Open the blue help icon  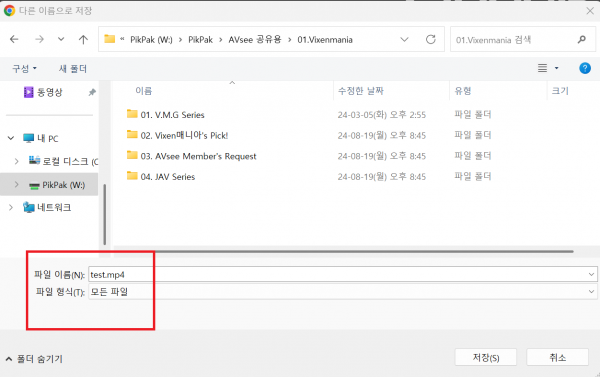pos(585,68)
